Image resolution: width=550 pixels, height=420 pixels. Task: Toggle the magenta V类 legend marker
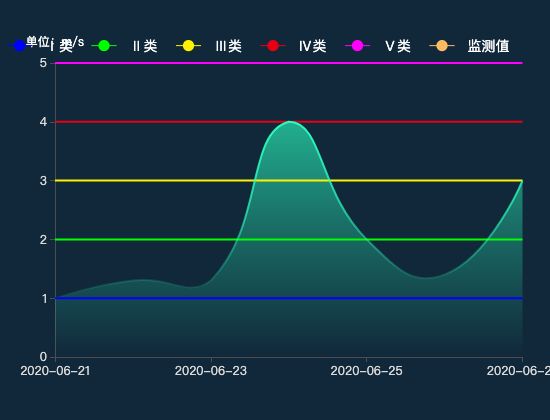coord(357,46)
